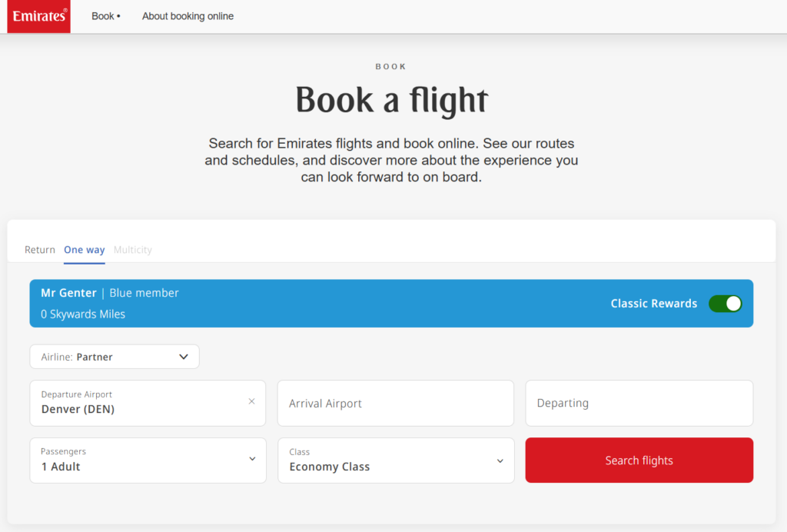Click the Arrival Airport field
This screenshot has width=787, height=532.
[396, 403]
